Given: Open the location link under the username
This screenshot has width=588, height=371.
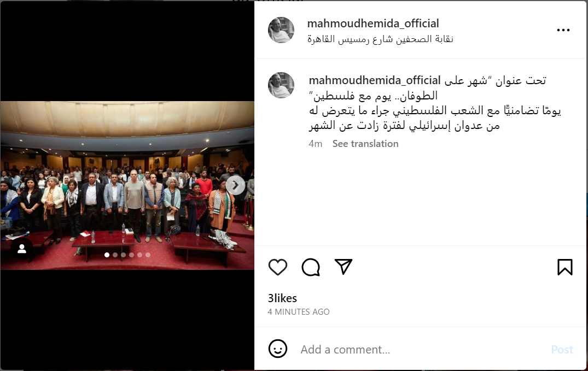Looking at the screenshot, I should (x=380, y=39).
